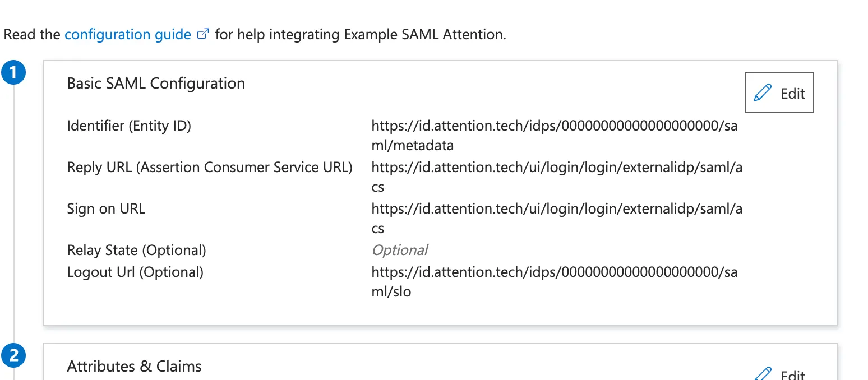The image size is (868, 380).
Task: Click the Edit button for Basic SAML Configuration
Action: click(x=779, y=92)
